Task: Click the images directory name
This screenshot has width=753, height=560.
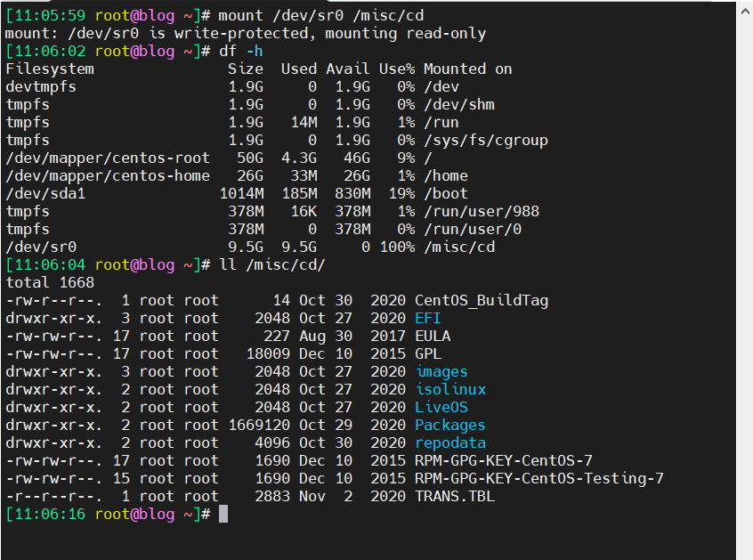Action: [441, 371]
